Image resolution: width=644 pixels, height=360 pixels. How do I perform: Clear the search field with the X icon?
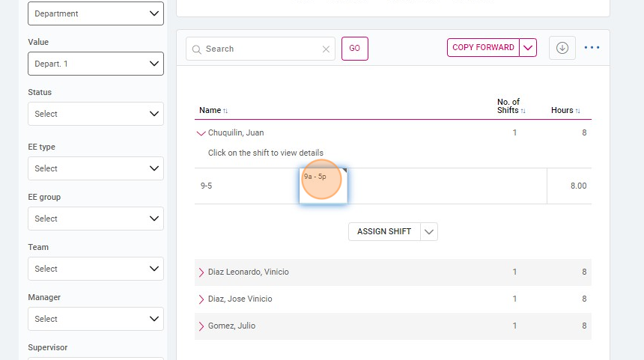click(326, 49)
